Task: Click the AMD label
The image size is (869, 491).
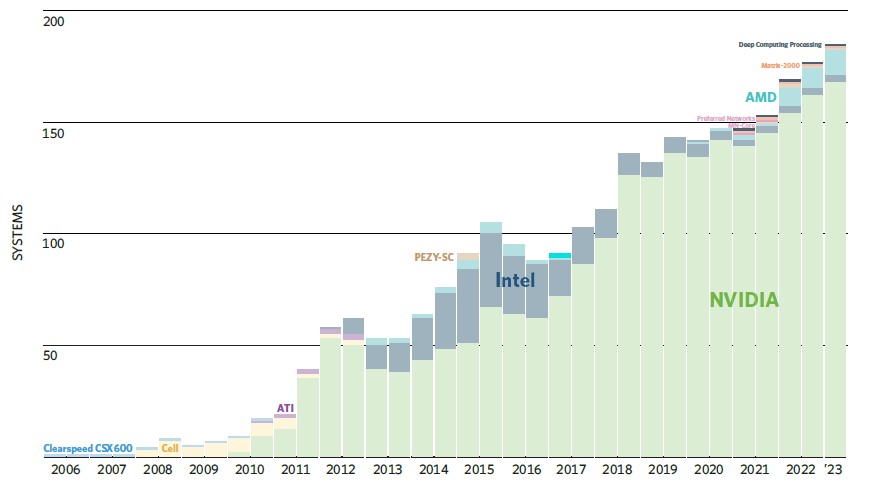Action: coord(760,97)
